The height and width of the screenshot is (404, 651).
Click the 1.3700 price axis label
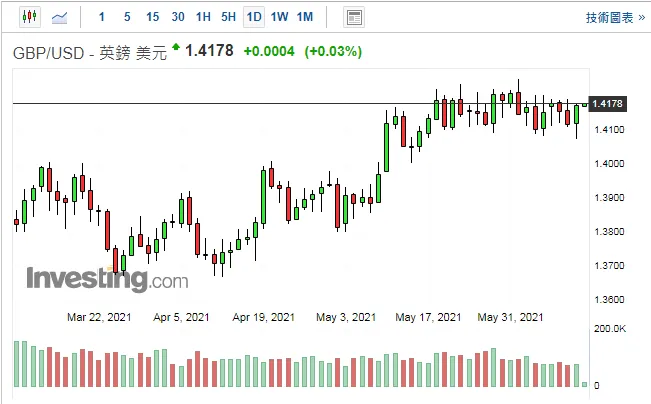609,266
